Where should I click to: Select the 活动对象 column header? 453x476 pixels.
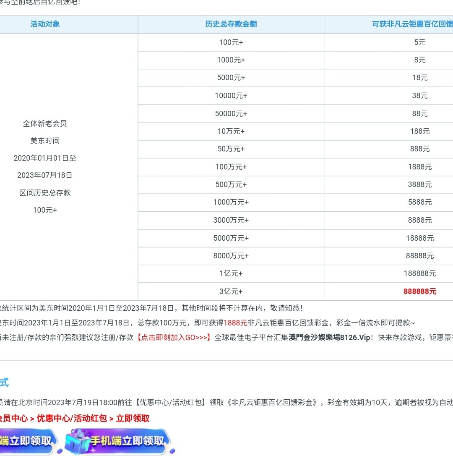pyautogui.click(x=45, y=24)
